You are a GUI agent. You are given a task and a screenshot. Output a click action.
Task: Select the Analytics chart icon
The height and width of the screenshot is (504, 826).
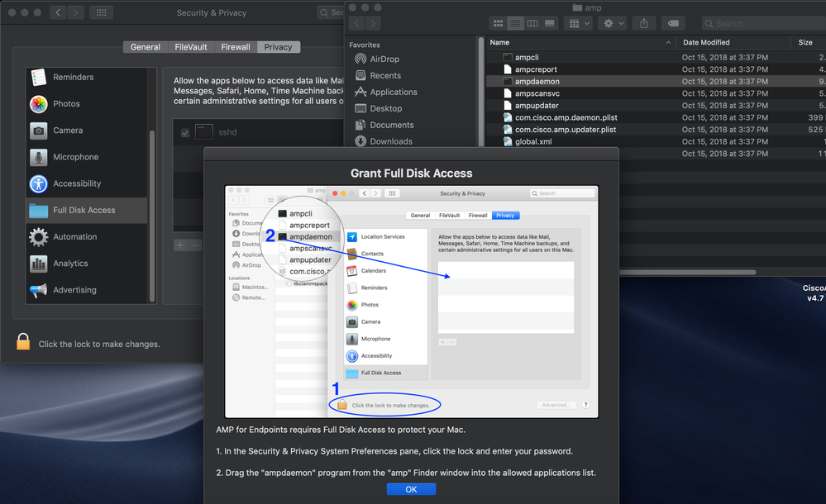pyautogui.click(x=39, y=264)
